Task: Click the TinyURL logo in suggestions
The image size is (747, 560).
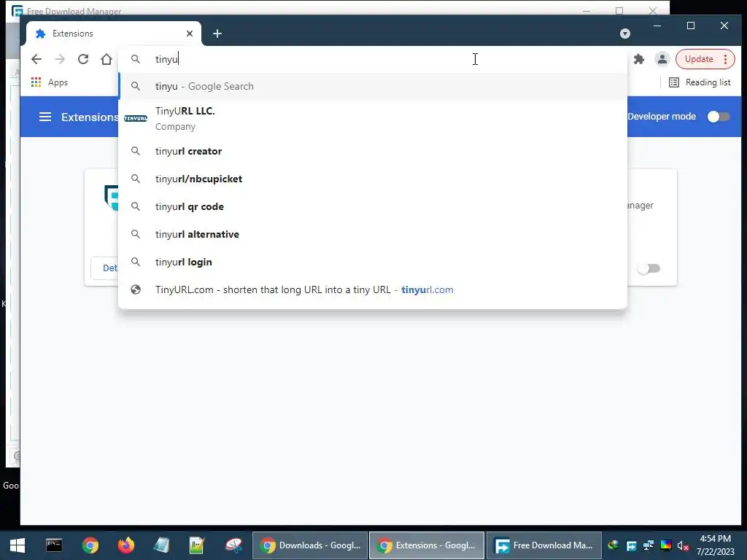Action: (135, 118)
